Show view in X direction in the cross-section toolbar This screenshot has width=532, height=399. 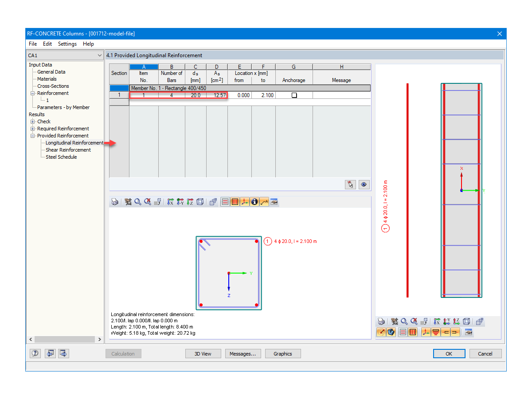point(171,202)
